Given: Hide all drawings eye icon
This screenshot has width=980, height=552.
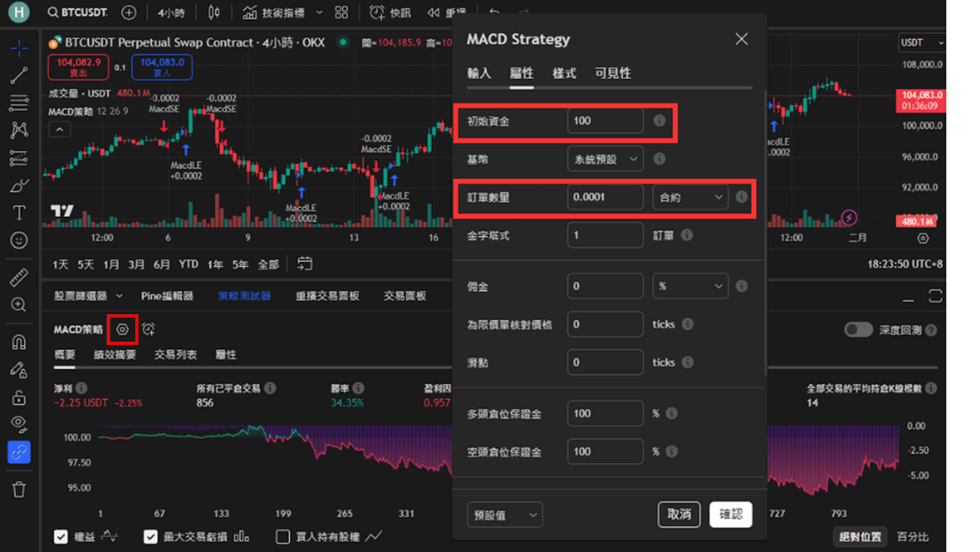Looking at the screenshot, I should coord(19,425).
